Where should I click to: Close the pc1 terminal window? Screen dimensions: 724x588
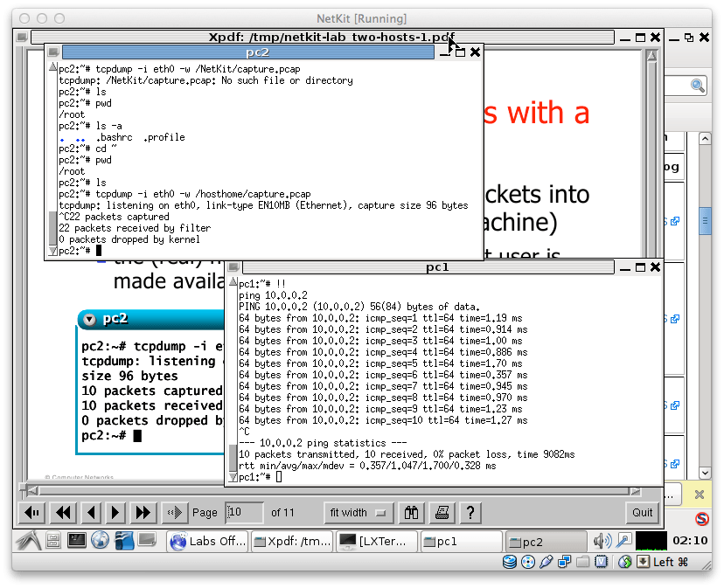(x=655, y=267)
